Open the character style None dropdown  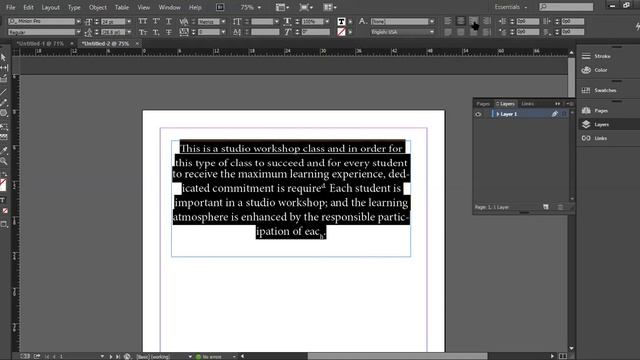pos(432,21)
